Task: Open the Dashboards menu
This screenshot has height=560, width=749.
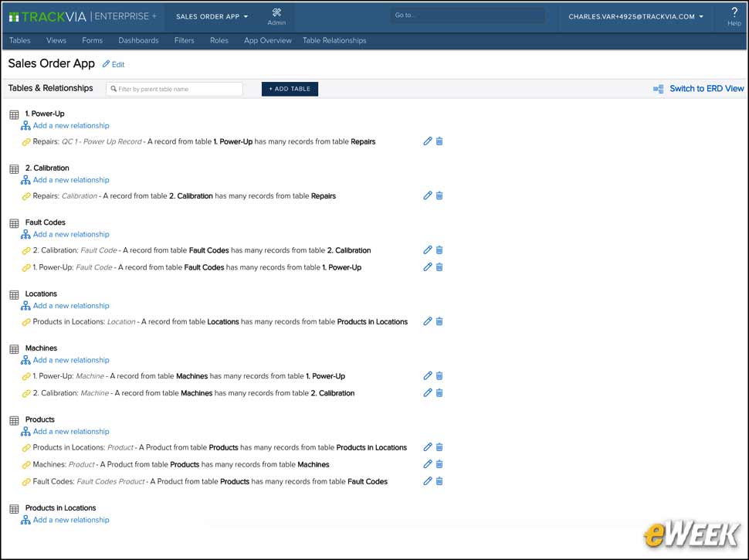Action: (138, 41)
